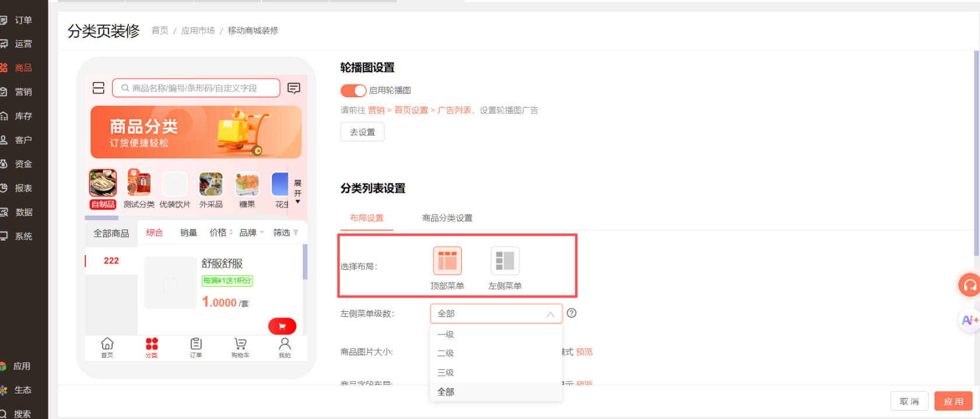Click the help icon beside 左侧菜单级数

pyautogui.click(x=572, y=313)
